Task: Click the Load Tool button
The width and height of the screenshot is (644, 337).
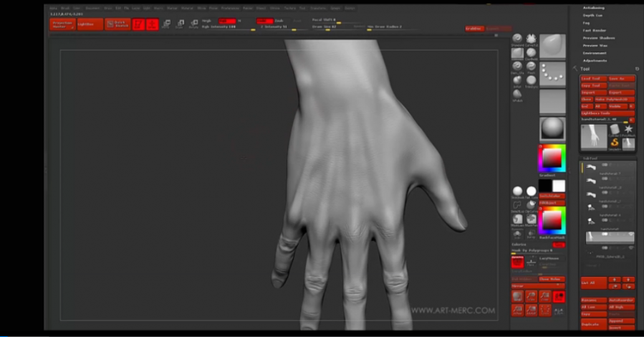Action: click(x=593, y=78)
